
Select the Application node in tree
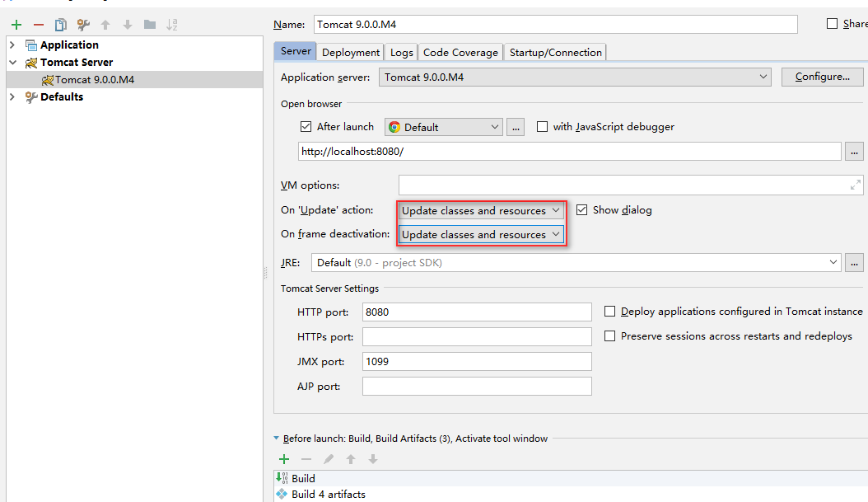pyautogui.click(x=69, y=45)
